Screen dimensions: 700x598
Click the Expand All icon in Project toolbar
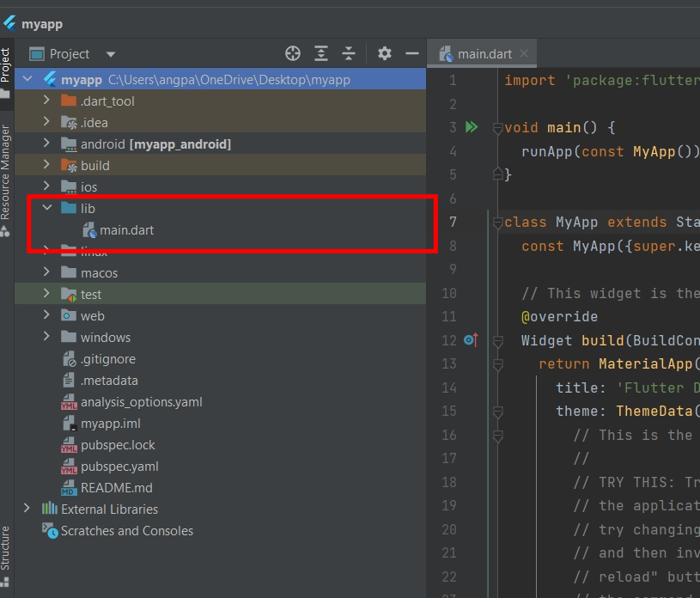coord(321,53)
